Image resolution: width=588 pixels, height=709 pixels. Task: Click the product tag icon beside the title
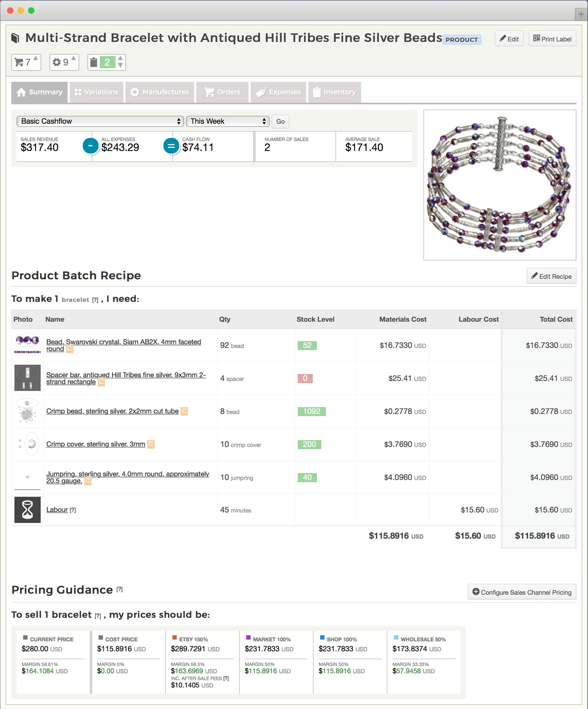point(15,38)
